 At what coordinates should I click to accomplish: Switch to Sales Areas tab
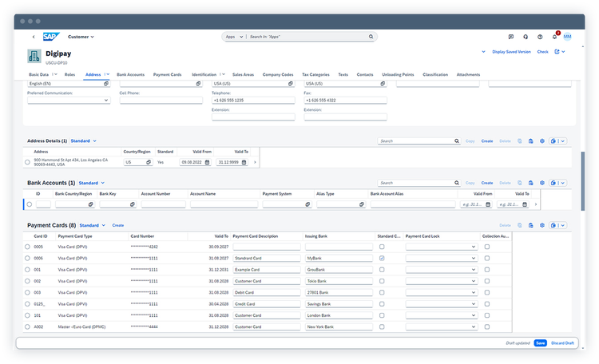point(243,74)
